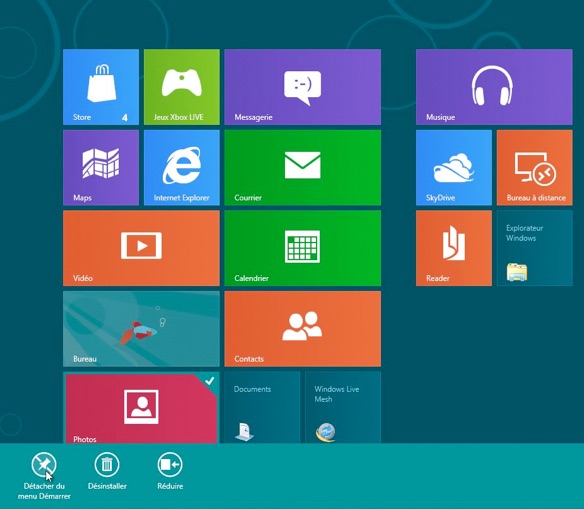Open the Windows Live Mesh tile
Image resolution: width=584 pixels, height=509 pixels.
pyautogui.click(x=343, y=407)
